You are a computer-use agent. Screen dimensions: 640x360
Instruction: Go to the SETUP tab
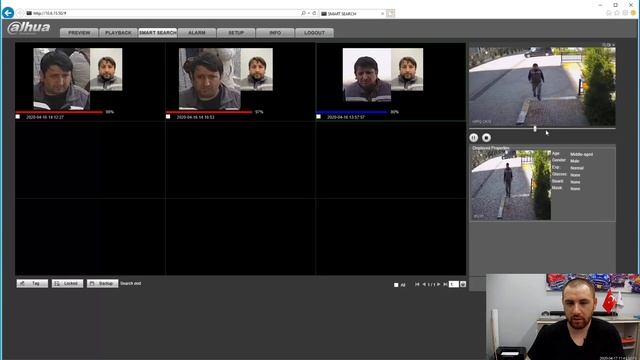[x=236, y=33]
